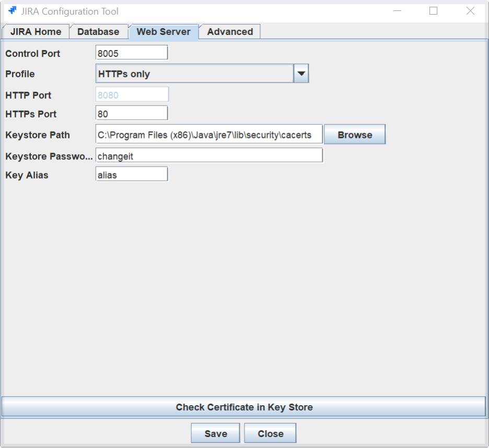489x448 pixels.
Task: Switch to the JIRA Home tab
Action: 36,32
